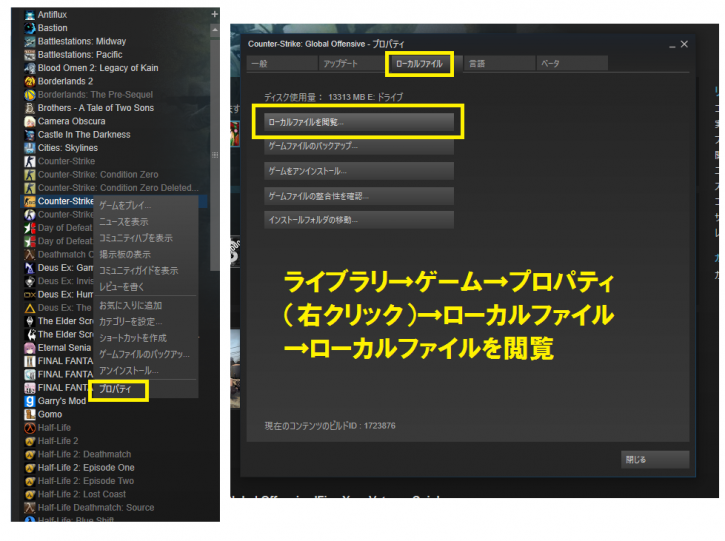Click ローカルファイルを閲覧 button

coord(359,123)
